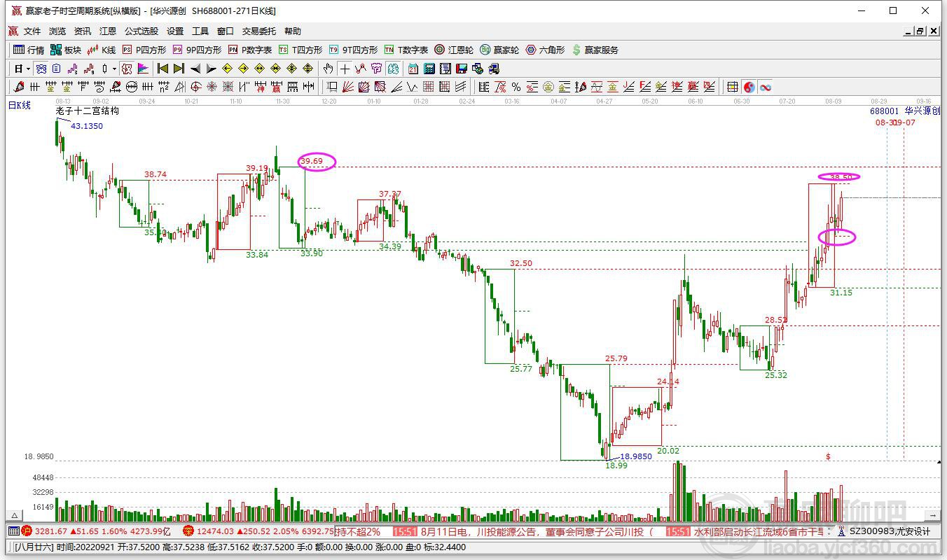Open the 9T四方形 time square
The width and height of the screenshot is (947, 560).
353,50
